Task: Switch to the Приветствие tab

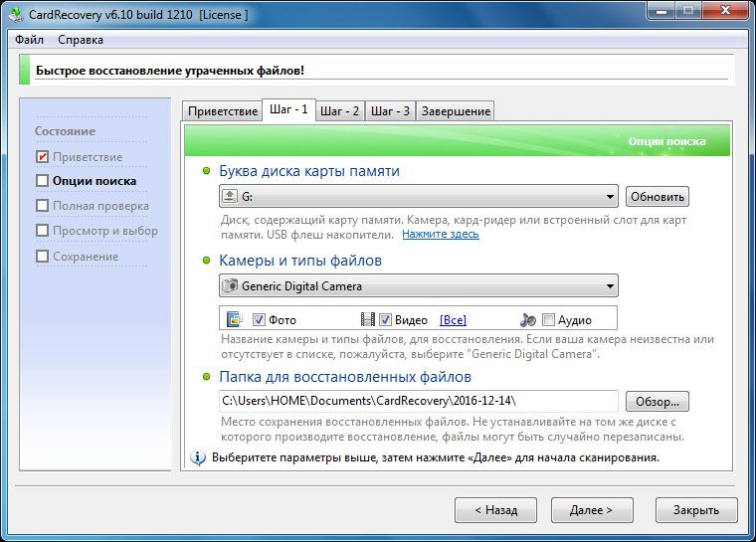Action: point(223,111)
